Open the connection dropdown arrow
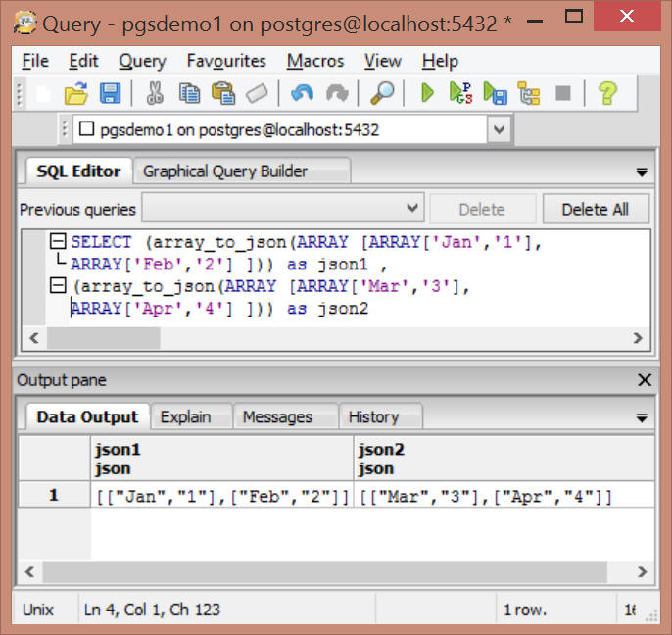 (x=500, y=129)
